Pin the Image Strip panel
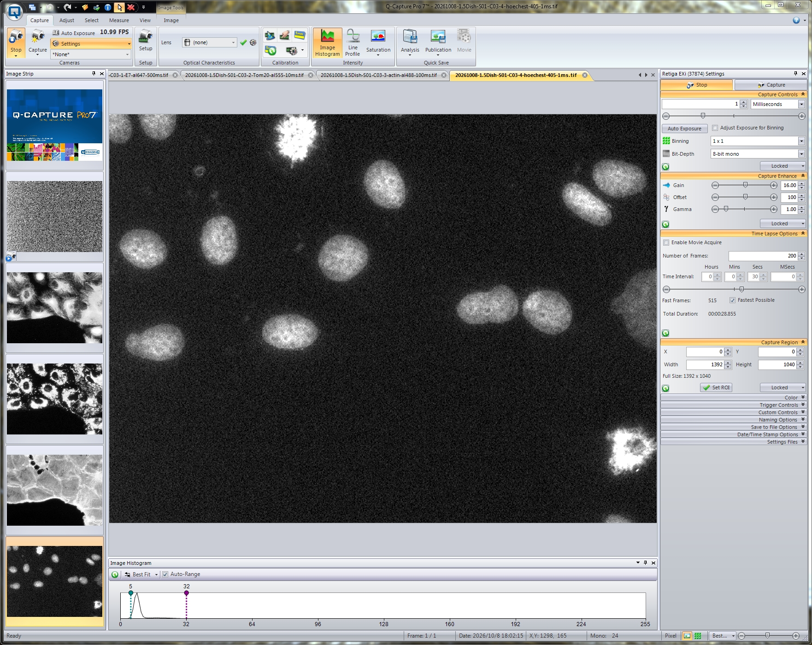Screen dimensions: 812x645 pos(94,74)
